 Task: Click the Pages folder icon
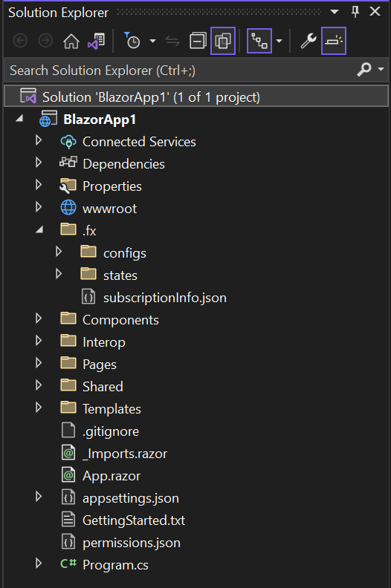pos(68,362)
